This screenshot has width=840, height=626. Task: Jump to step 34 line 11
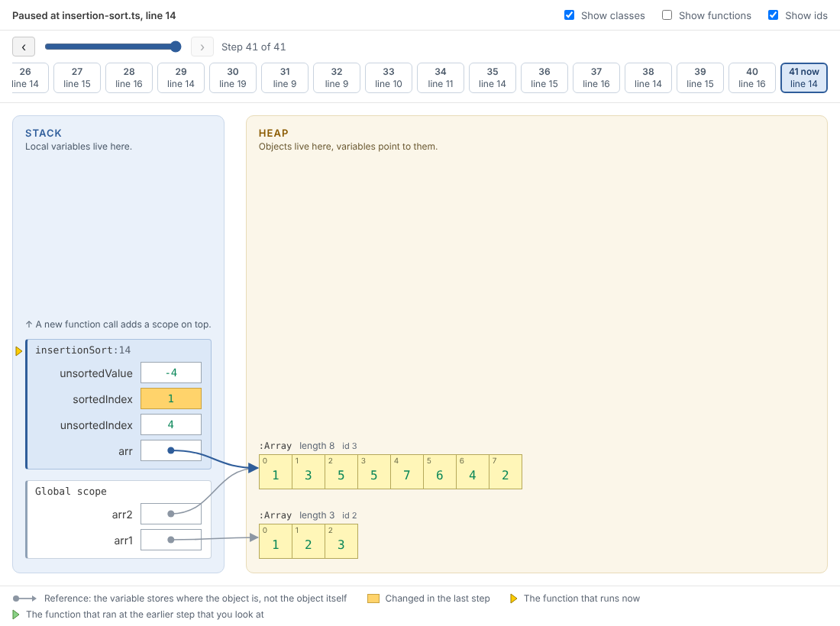point(441,78)
